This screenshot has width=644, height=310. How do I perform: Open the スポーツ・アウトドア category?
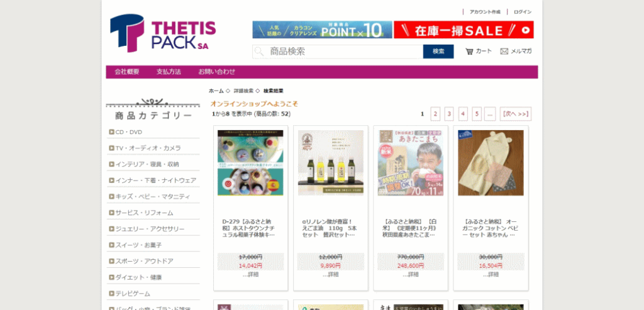coord(144,261)
